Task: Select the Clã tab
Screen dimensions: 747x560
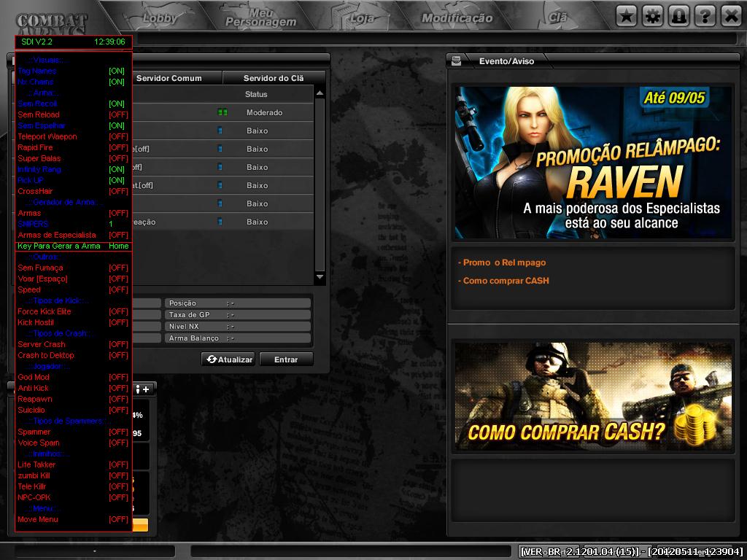Action: [558, 17]
